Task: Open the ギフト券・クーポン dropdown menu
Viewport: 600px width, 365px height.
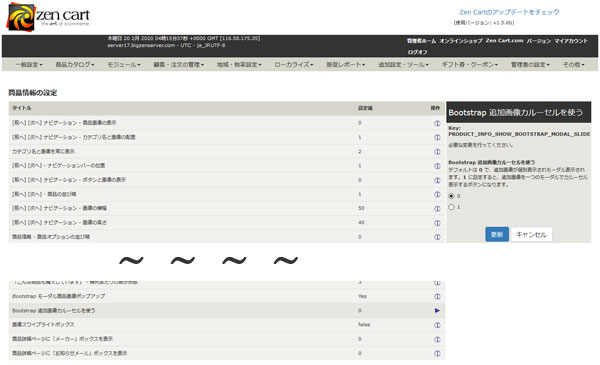Action: point(470,65)
